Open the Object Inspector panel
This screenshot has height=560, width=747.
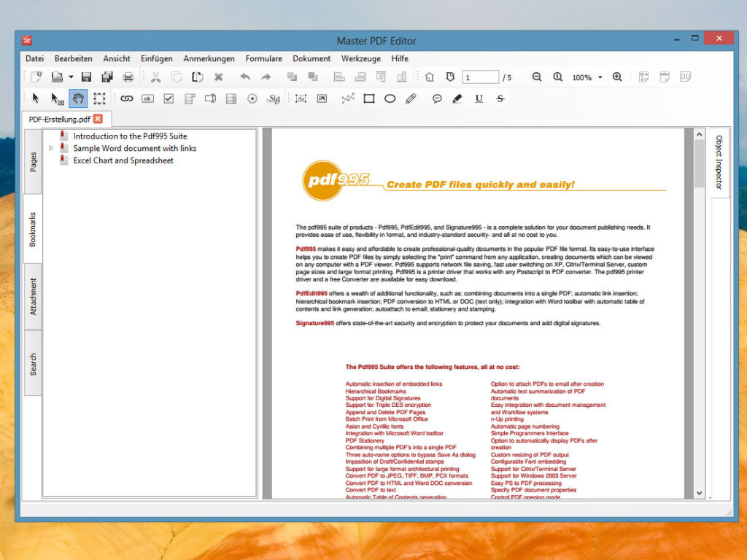[719, 160]
